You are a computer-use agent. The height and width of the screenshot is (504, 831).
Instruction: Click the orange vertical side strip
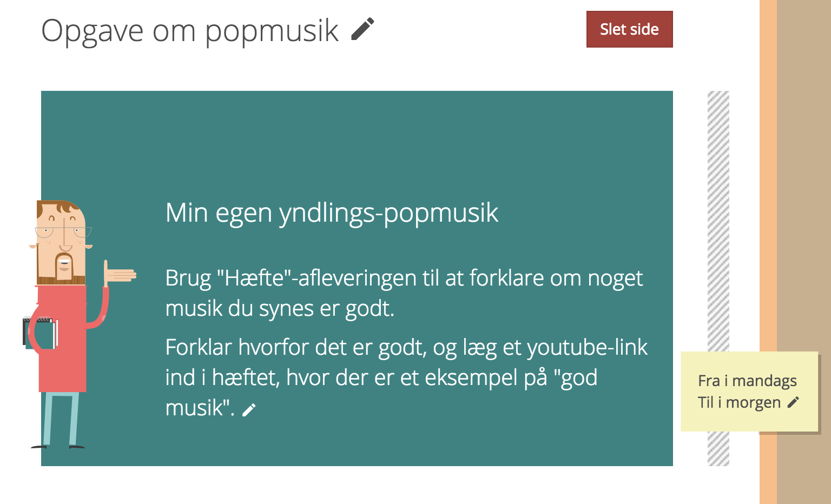(768, 252)
